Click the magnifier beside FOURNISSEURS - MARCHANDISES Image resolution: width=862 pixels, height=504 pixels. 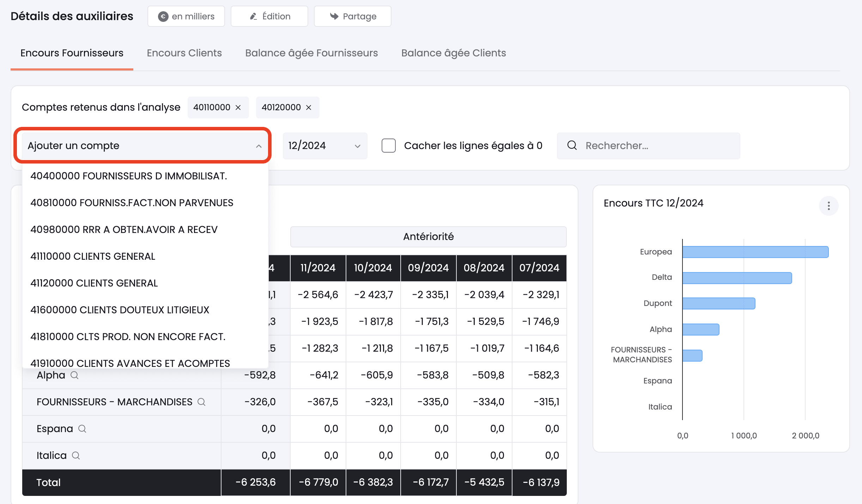201,402
